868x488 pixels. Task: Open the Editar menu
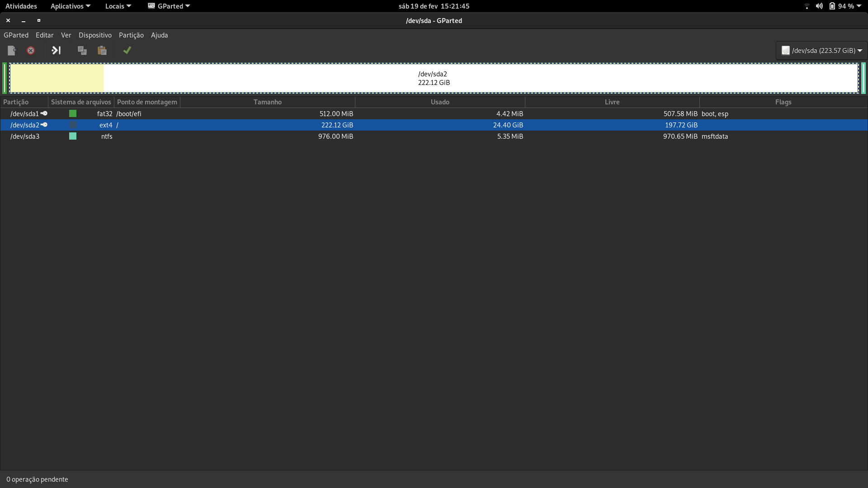[44, 35]
